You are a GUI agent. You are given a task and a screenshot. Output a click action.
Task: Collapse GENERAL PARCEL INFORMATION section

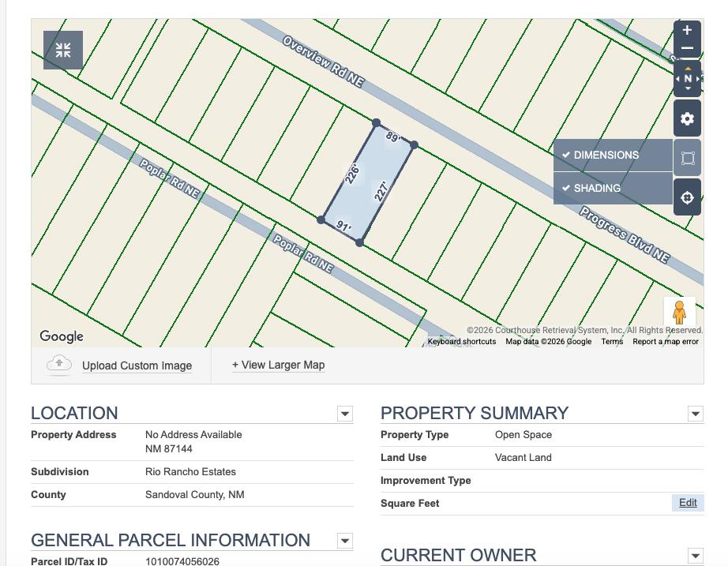click(345, 541)
